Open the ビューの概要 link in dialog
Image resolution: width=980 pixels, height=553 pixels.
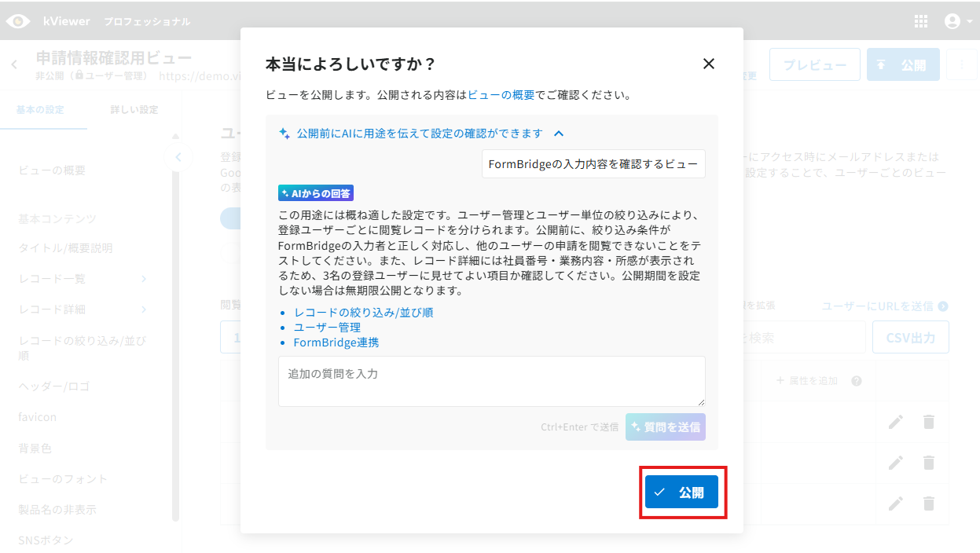501,95
